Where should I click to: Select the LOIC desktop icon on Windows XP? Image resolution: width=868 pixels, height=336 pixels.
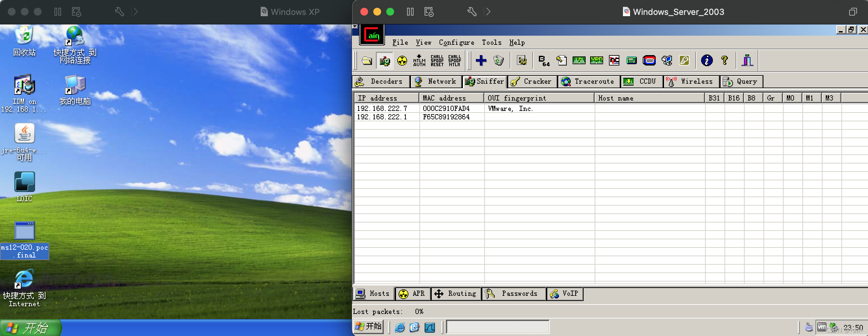24,187
